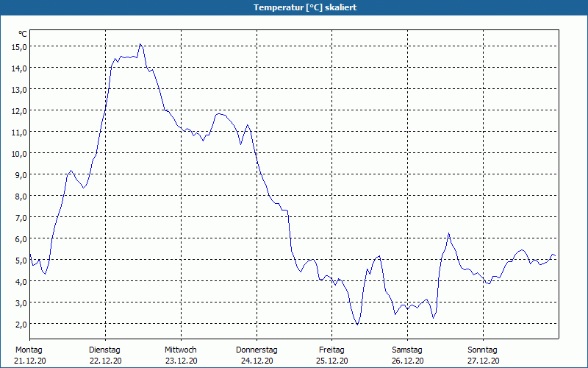
Task: Click the °C unit label
Action: (x=23, y=34)
